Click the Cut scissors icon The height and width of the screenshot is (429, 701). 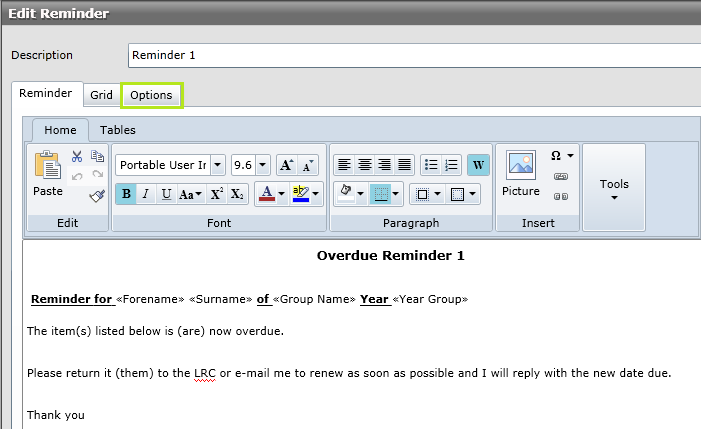coord(77,157)
